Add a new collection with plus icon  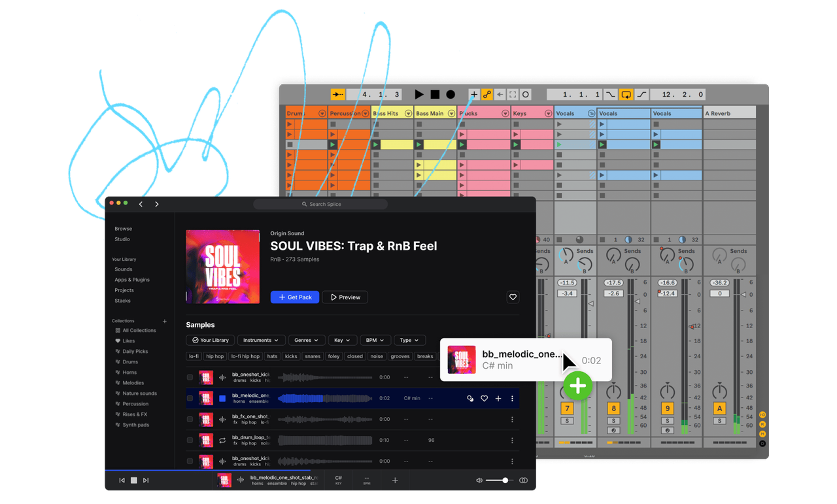click(x=165, y=321)
